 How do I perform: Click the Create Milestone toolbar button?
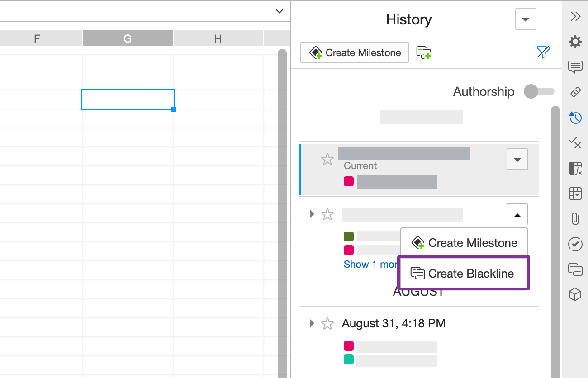(355, 53)
